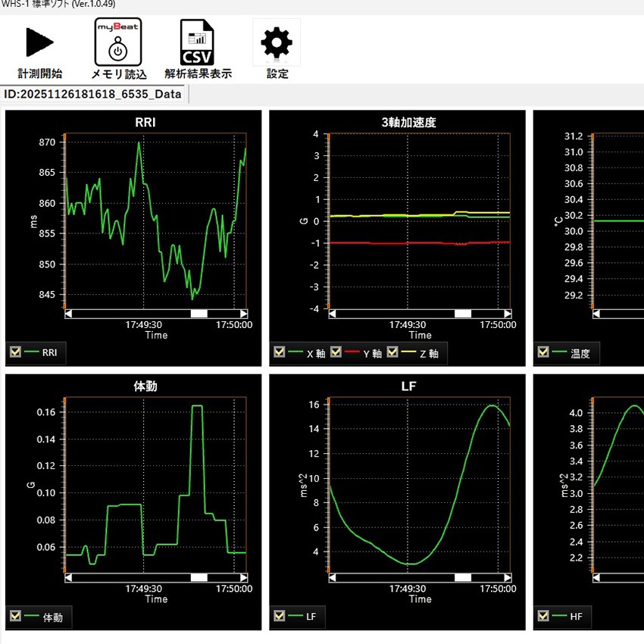Open メモリ読込 with the myBeat icon
The height and width of the screenshot is (644, 644).
pos(116,42)
